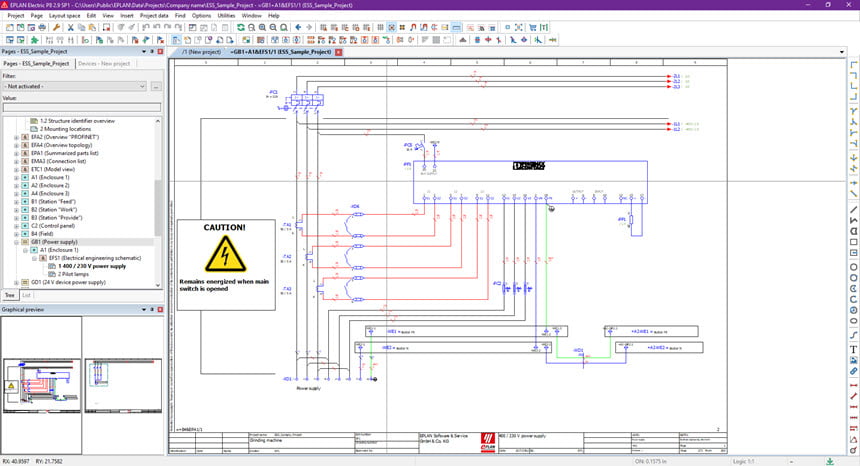Viewport: 860px width, 466px height.
Task: Click the shopping cart icon in the toolbar
Action: (x=532, y=27)
